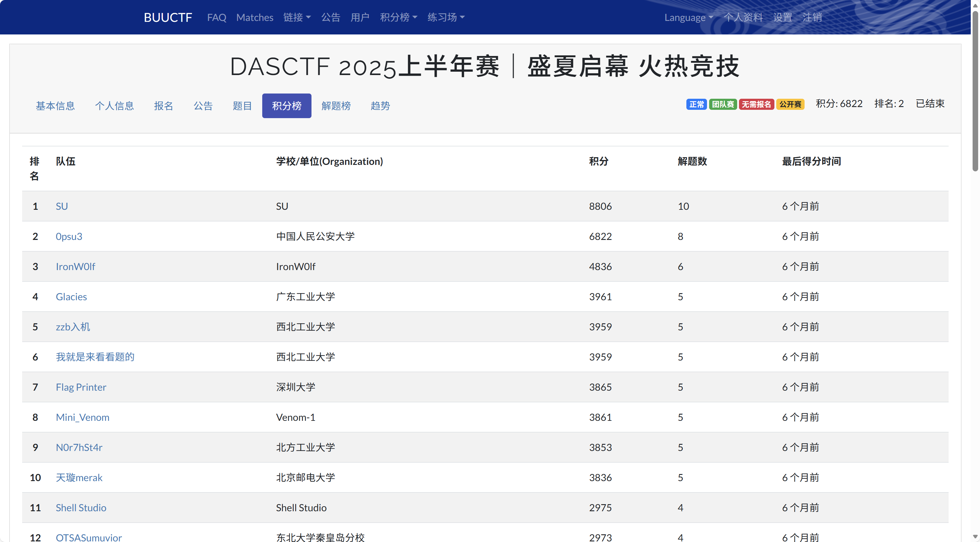Open team Mini_Venom link

pyautogui.click(x=82, y=417)
